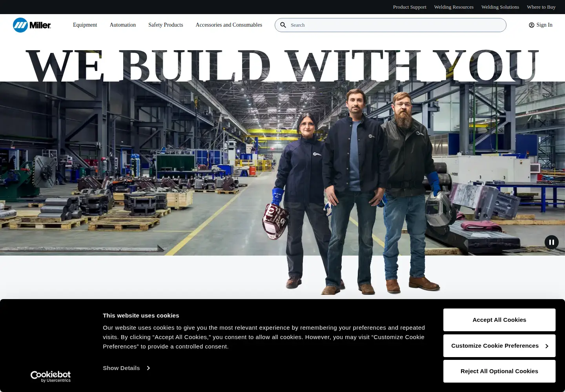Open the Automation menu
This screenshot has width=565, height=392.
tap(123, 25)
